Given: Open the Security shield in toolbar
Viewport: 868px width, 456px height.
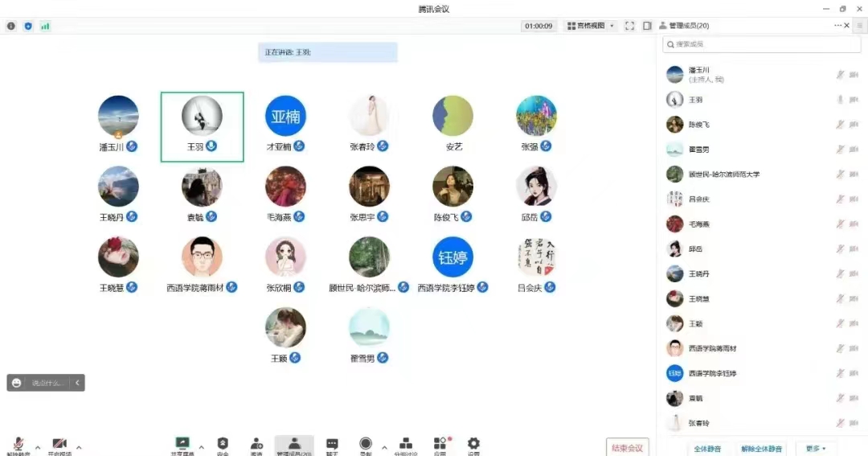Looking at the screenshot, I should click(x=223, y=445).
